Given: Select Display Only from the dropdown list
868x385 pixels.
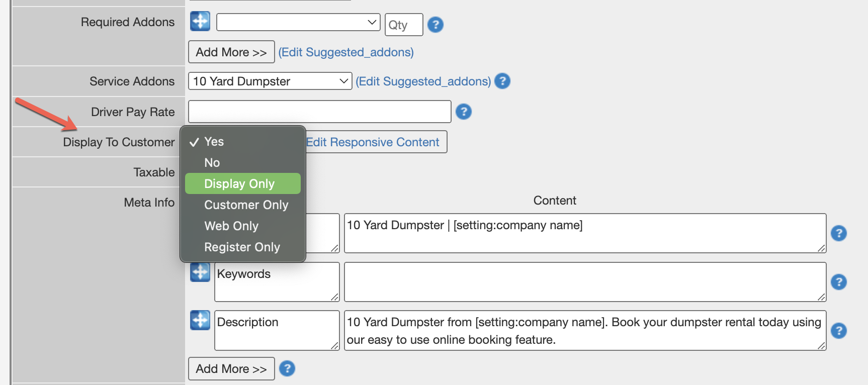Looking at the screenshot, I should pyautogui.click(x=239, y=184).
